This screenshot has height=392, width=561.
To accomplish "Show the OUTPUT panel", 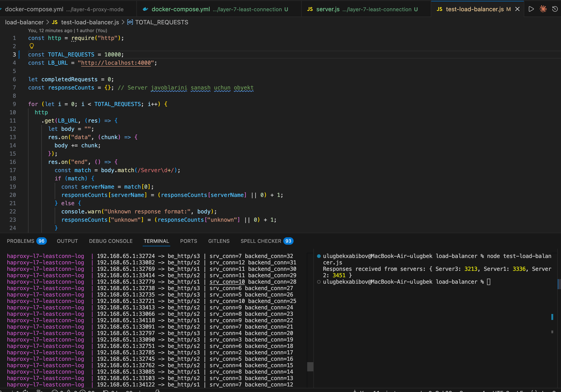I will click(67, 241).
